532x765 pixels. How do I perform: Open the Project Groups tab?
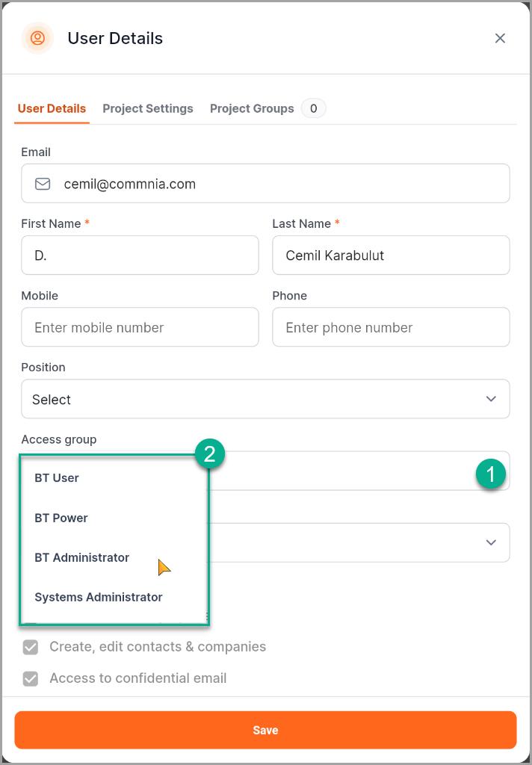click(252, 108)
